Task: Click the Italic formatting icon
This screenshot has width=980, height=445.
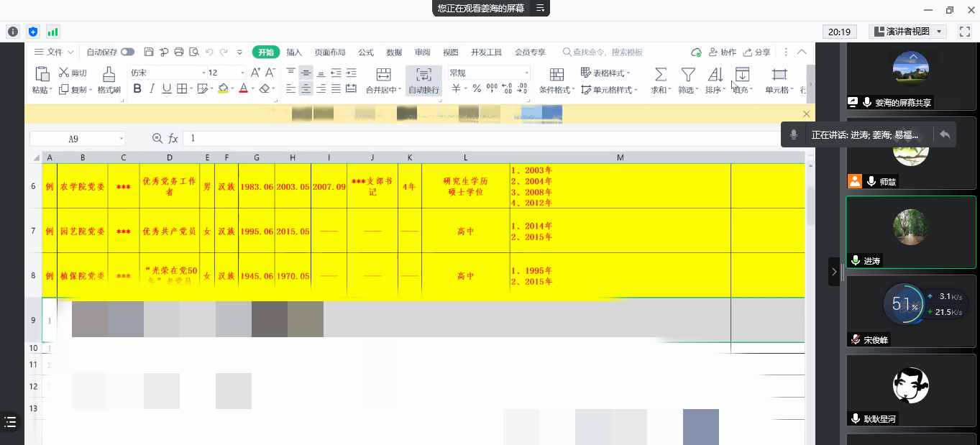Action: click(x=152, y=89)
